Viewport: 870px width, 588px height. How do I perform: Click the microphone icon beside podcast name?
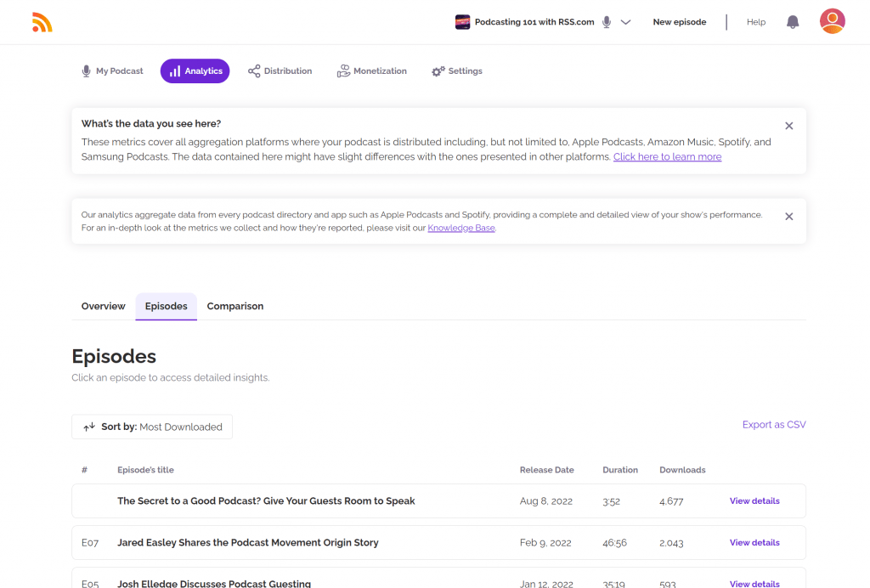click(x=607, y=22)
